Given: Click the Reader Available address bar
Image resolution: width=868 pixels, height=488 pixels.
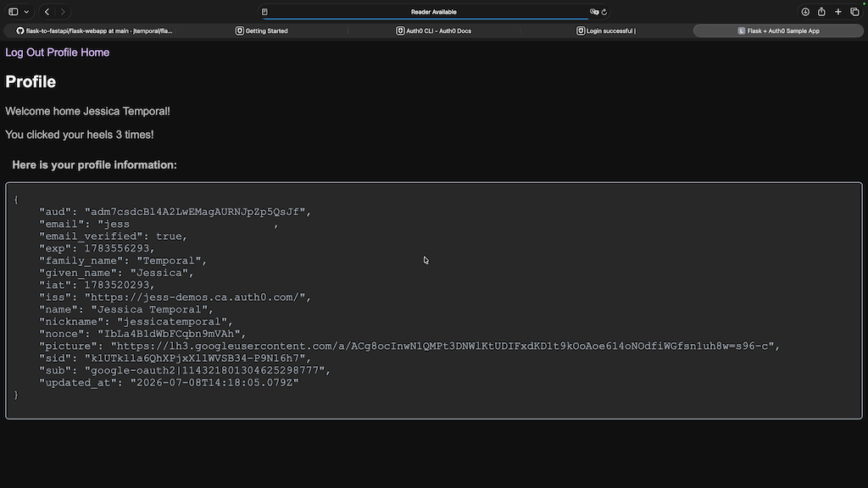Looking at the screenshot, I should pyautogui.click(x=433, y=12).
